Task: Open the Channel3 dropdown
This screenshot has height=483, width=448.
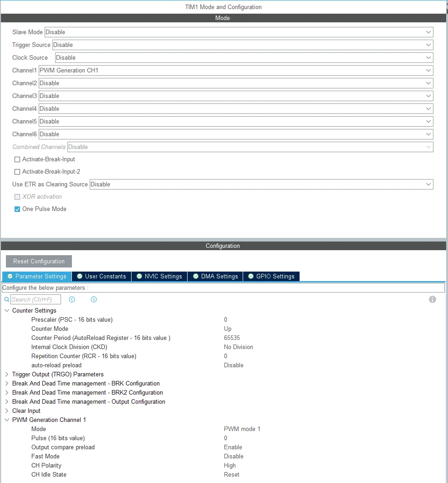Action: tap(236, 96)
